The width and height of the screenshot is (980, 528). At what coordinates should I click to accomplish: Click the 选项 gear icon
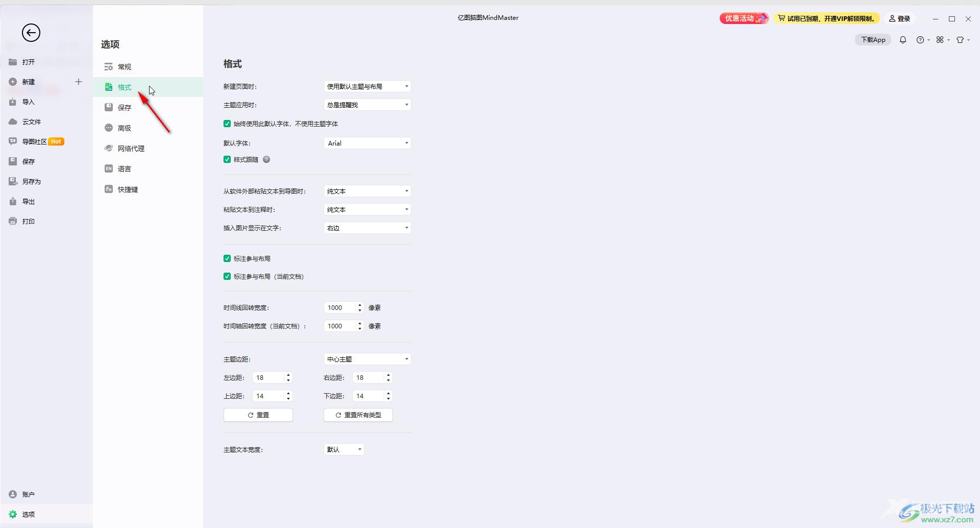[x=13, y=514]
